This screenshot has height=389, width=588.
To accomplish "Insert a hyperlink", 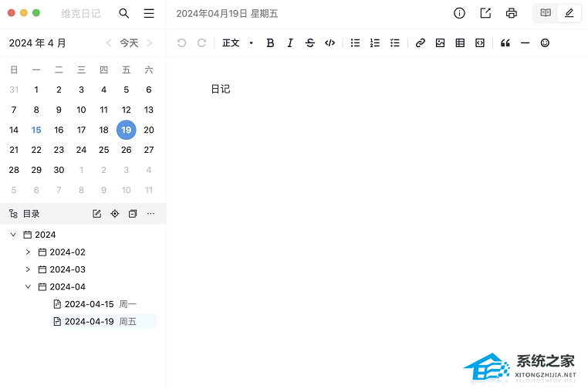I will 421,42.
